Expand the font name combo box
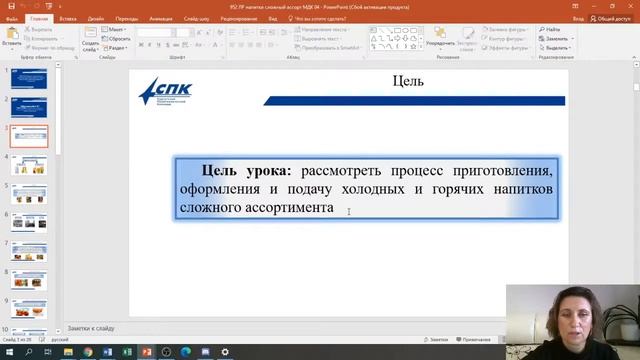Image resolution: width=640 pixels, height=360 pixels. pyautogui.click(x=173, y=32)
